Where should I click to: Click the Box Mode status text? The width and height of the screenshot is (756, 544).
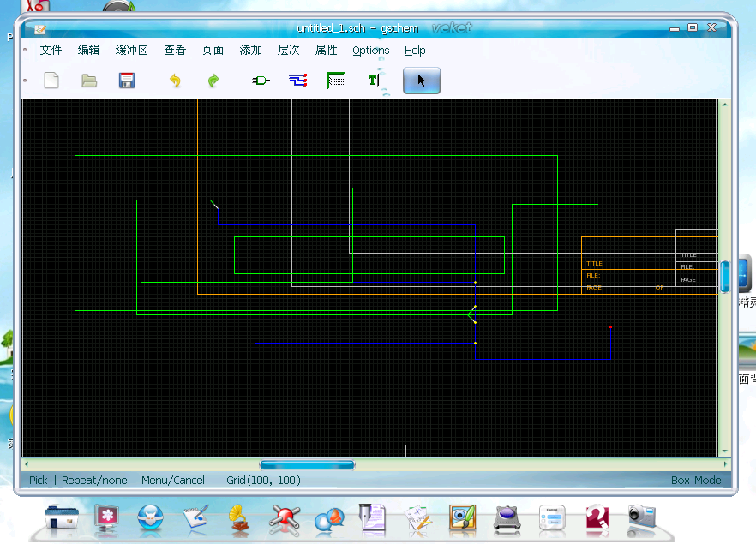tap(696, 481)
